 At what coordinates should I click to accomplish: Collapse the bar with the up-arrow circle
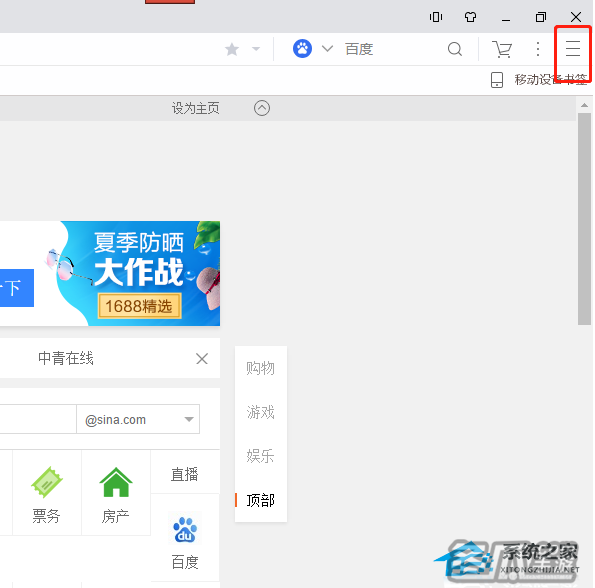(262, 108)
